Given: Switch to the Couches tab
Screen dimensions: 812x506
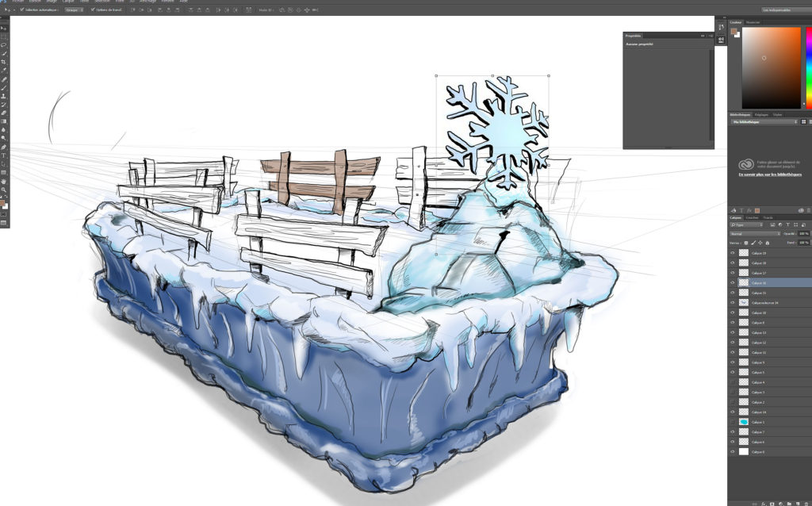Looking at the screenshot, I should point(750,217).
